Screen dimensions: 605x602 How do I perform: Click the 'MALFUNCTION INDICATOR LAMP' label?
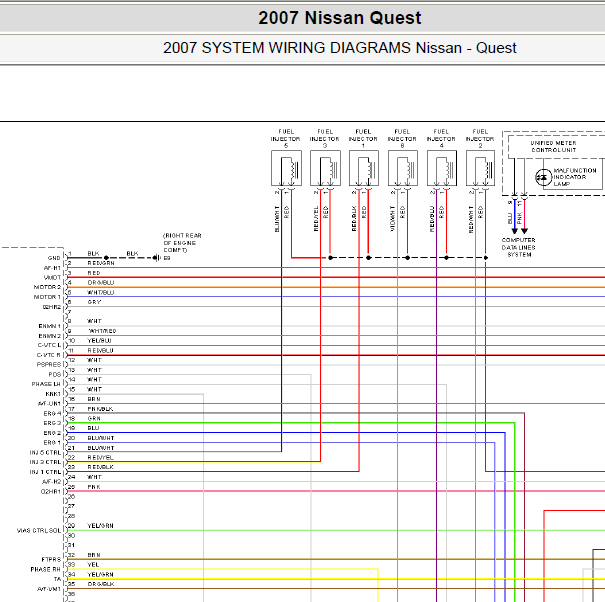(575, 177)
